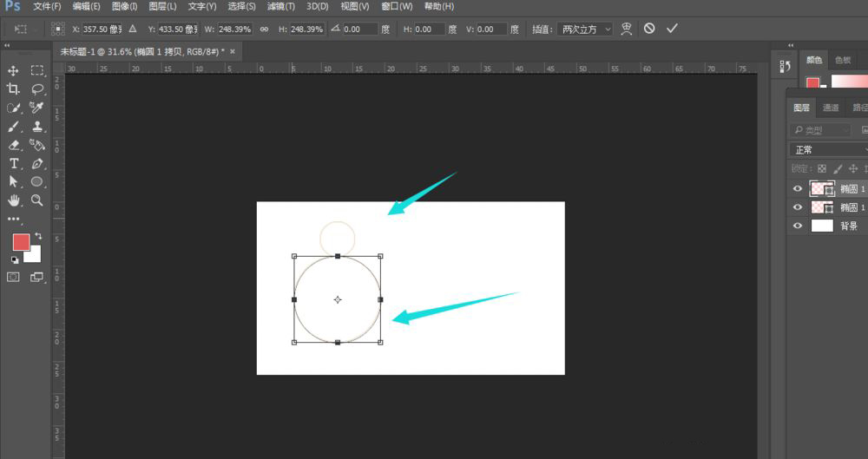
Task: Toggle the reference point location grid
Action: click(57, 29)
